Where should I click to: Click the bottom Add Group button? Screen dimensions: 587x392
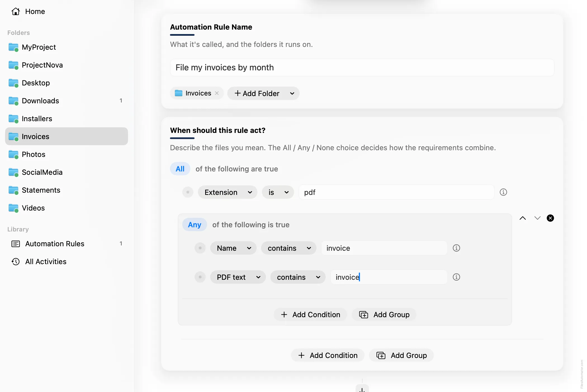pyautogui.click(x=401, y=355)
